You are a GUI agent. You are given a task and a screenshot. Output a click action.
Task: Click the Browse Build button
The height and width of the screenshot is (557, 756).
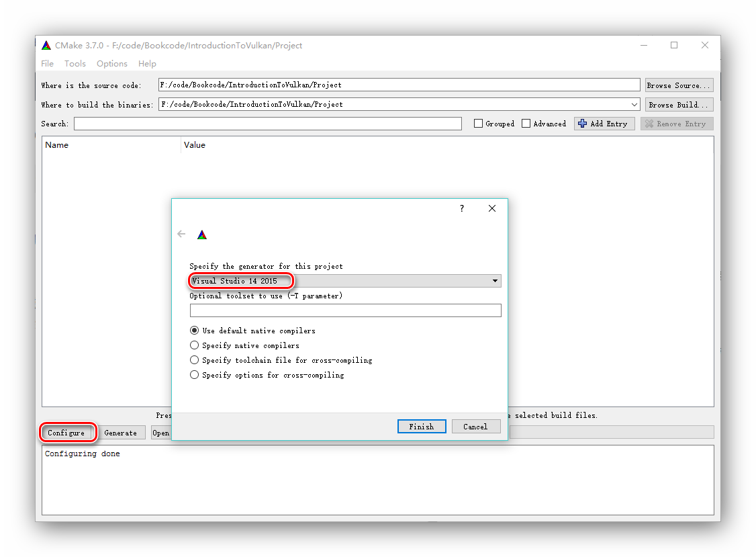(679, 105)
